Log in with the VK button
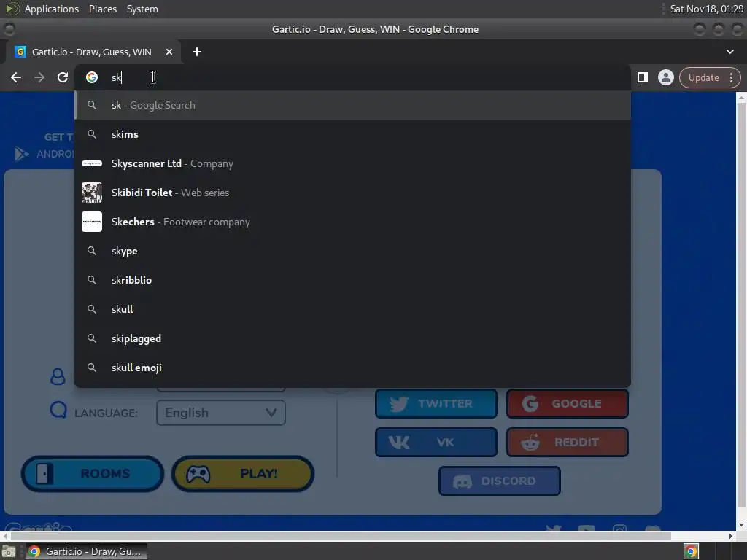Screen dimensions: 747x560 [x=436, y=443]
